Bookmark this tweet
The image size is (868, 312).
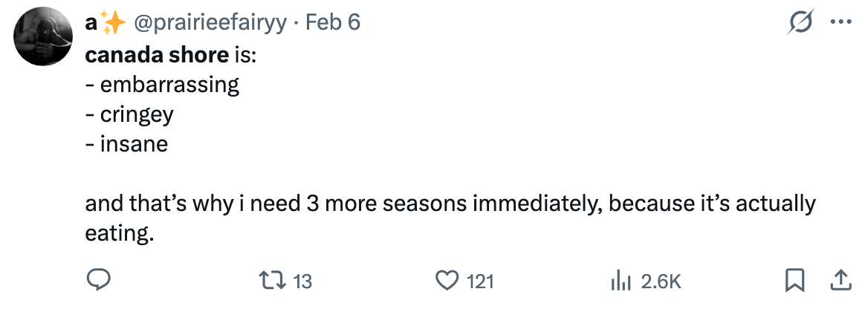pos(795,280)
